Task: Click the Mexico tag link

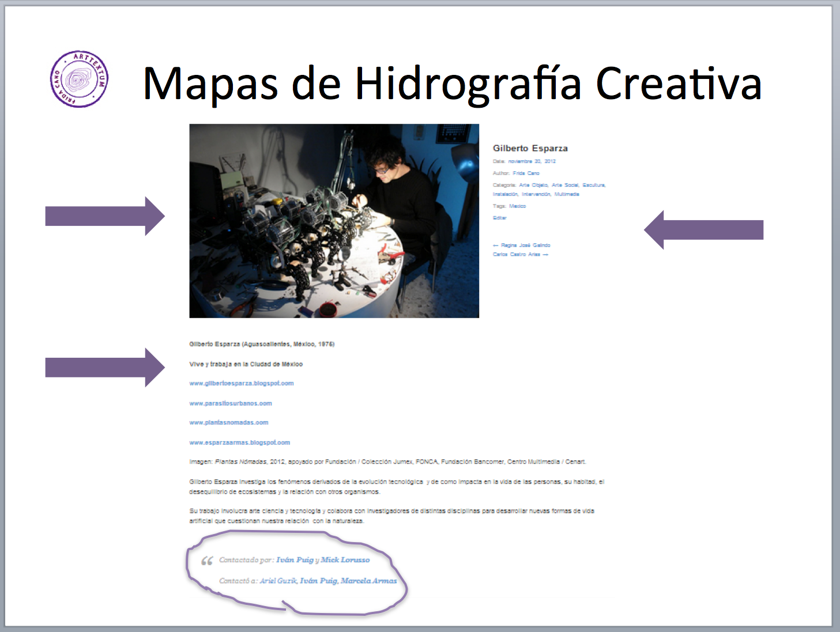Action: click(517, 206)
